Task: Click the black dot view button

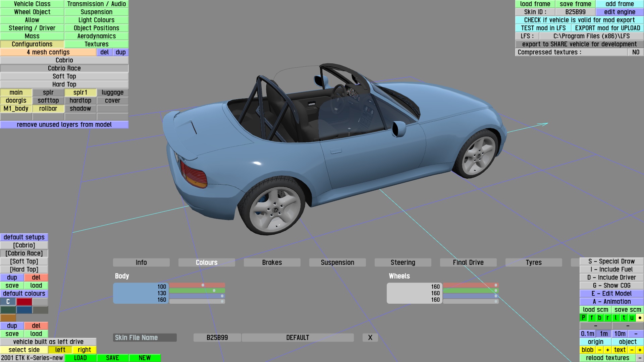Action: (640, 317)
